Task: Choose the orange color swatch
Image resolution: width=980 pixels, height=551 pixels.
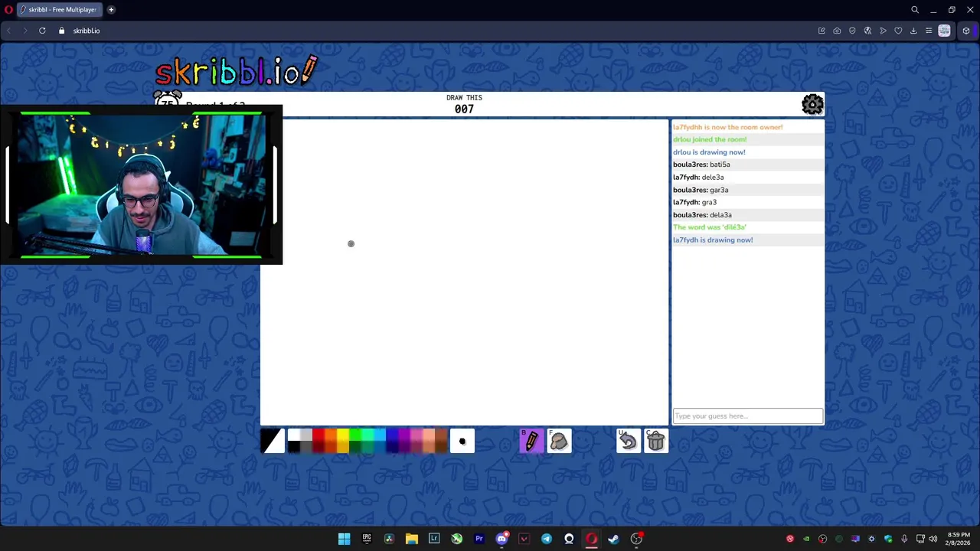Action: [x=331, y=435]
